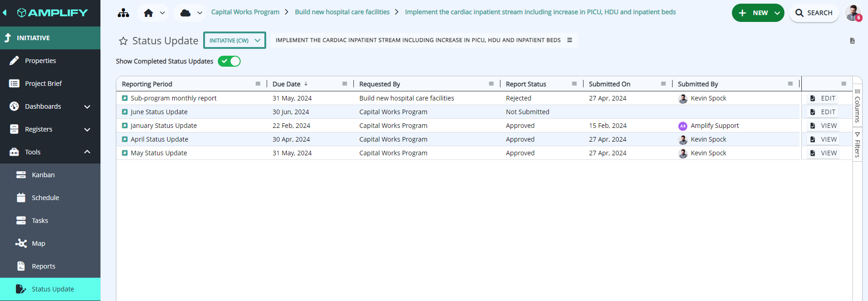Collapse the Tools sidebar section
This screenshot has width=868, height=301.
[50, 152]
